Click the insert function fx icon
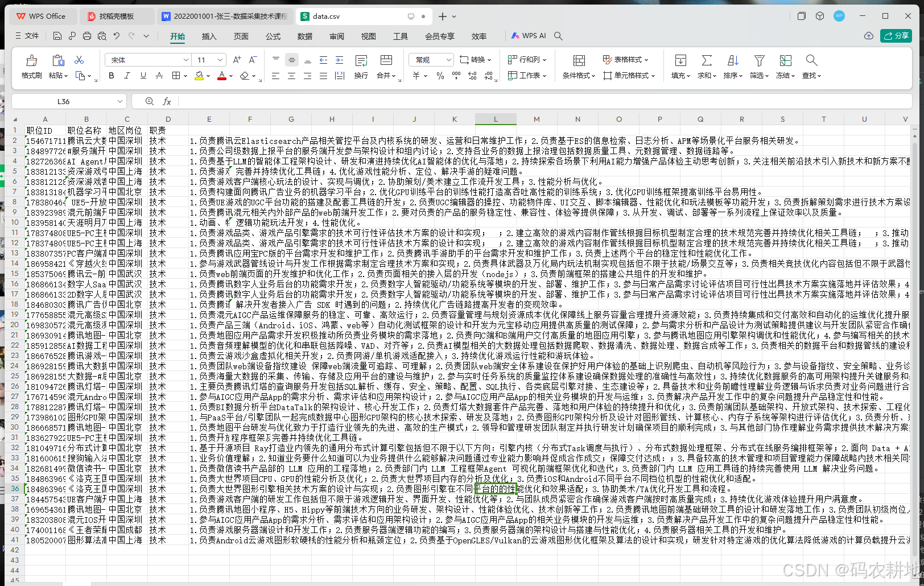This screenshot has height=586, width=924. tap(167, 101)
